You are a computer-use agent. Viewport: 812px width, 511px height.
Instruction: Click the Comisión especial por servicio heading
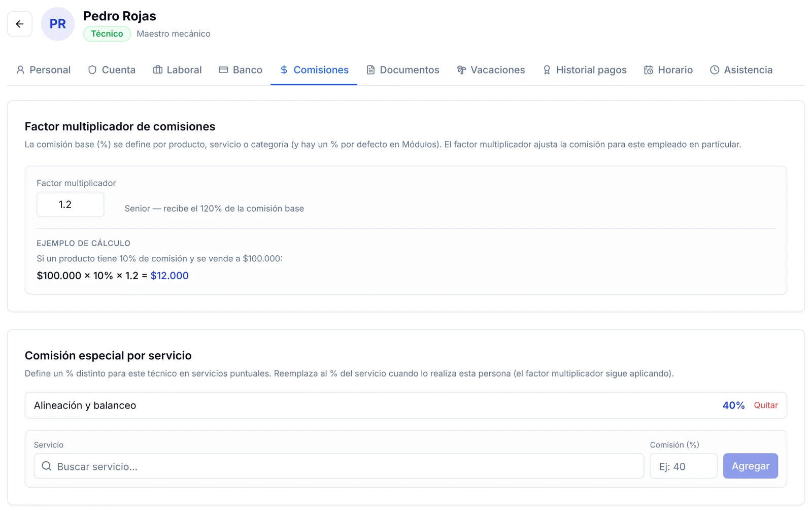pos(108,355)
